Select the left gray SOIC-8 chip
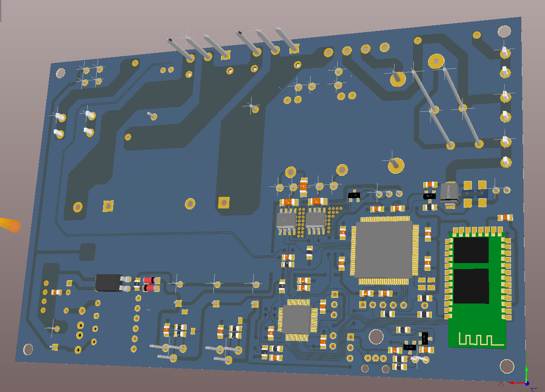Screen dimensions: 545x392 click(x=286, y=221)
